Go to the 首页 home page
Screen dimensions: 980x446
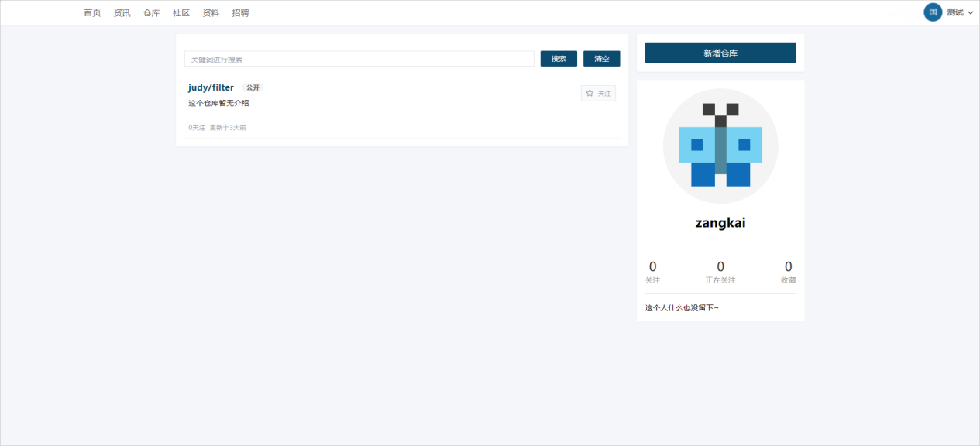[x=92, y=13]
